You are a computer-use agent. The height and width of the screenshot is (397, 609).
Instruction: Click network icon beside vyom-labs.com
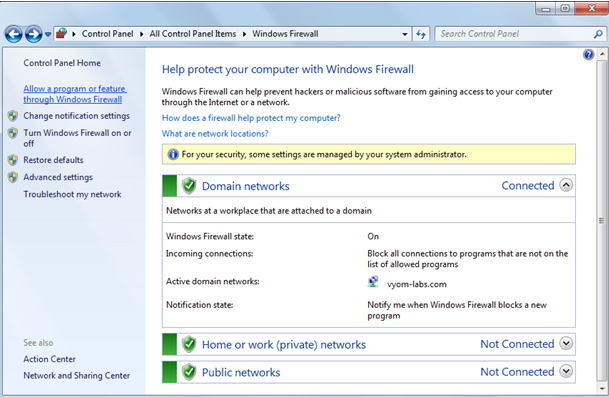click(373, 282)
